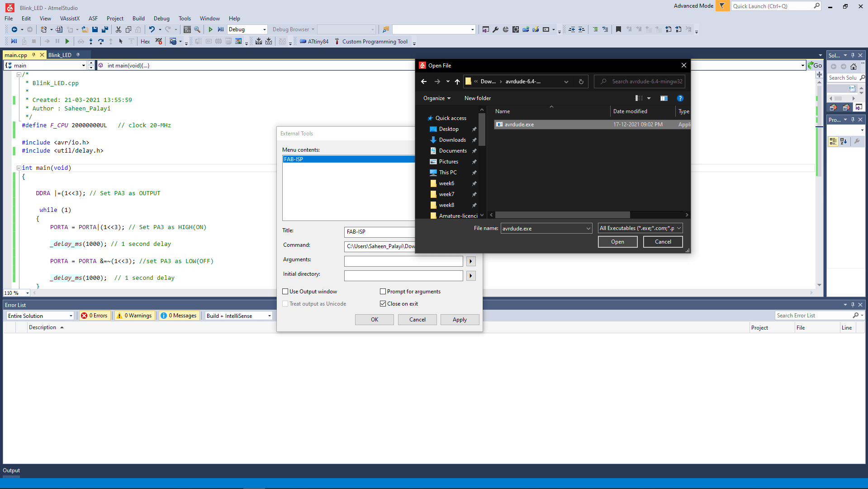This screenshot has width=868, height=489.
Task: Click OK in External Tools dialog
Action: pyautogui.click(x=375, y=320)
